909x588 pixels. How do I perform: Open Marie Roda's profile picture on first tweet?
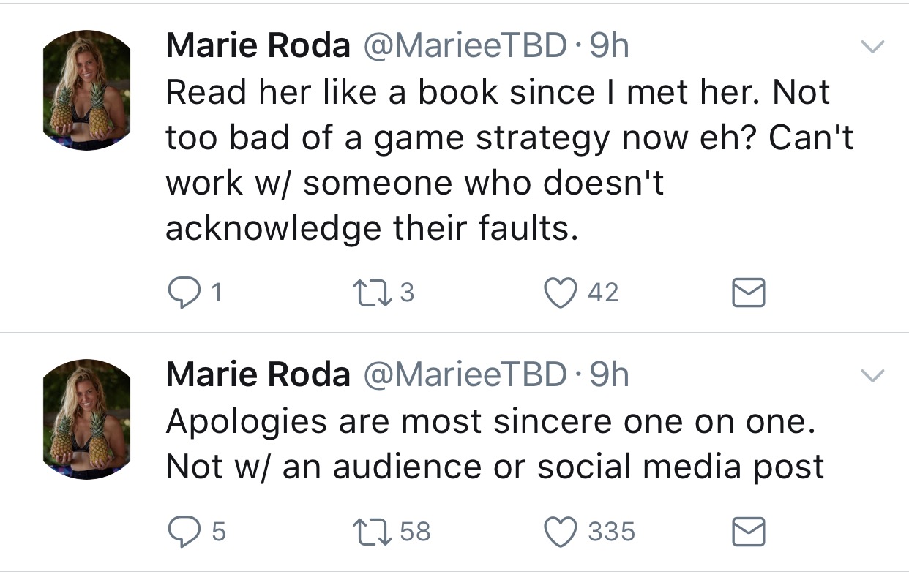coord(86,90)
